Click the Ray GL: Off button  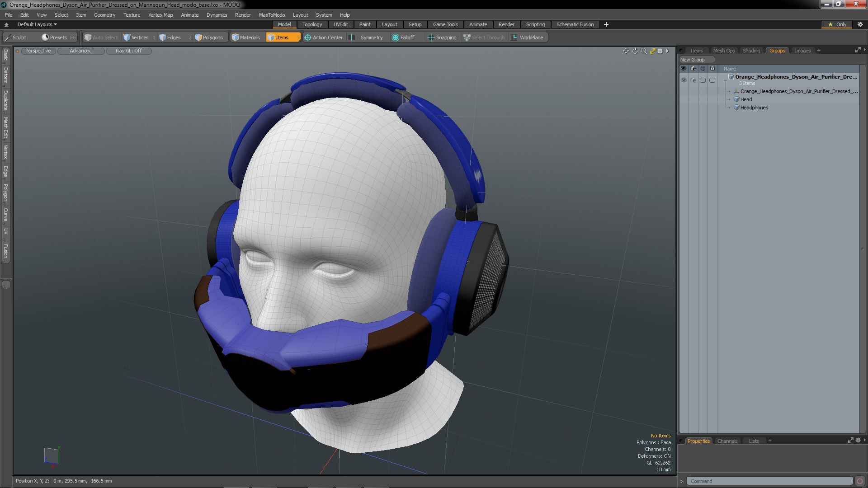point(128,51)
